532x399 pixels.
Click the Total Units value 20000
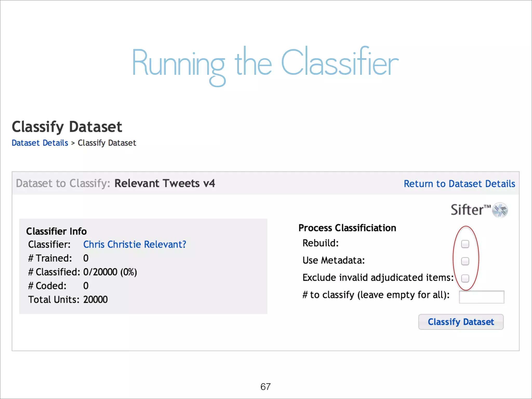pyautogui.click(x=95, y=300)
